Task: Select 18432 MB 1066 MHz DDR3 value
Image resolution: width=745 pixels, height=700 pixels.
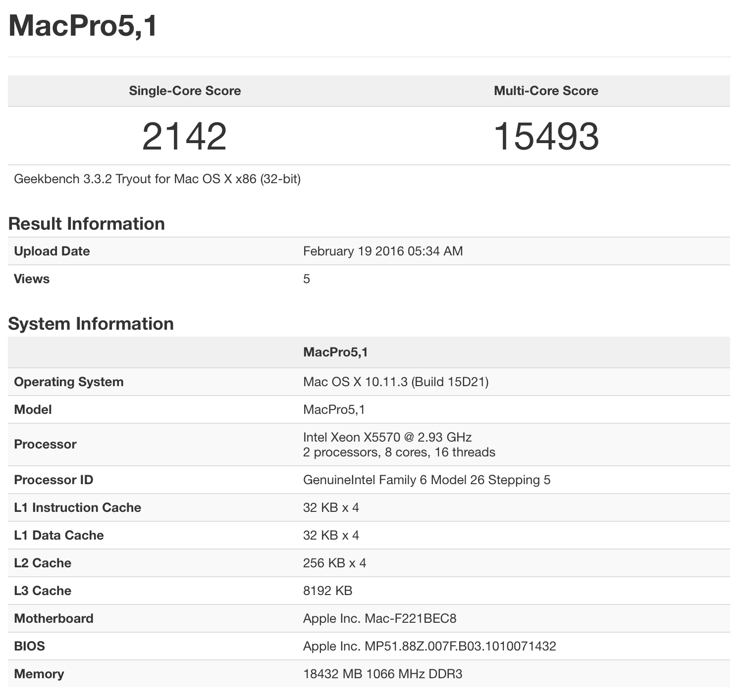Action: pyautogui.click(x=382, y=674)
